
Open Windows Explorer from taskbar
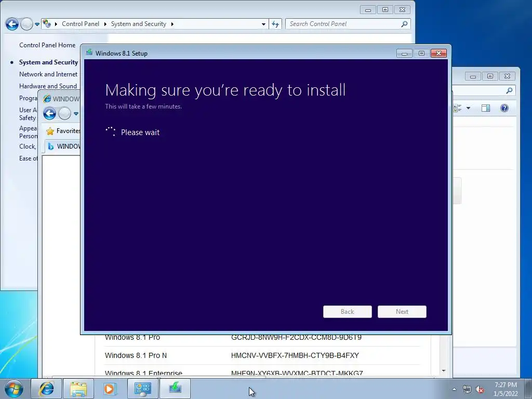coord(78,389)
